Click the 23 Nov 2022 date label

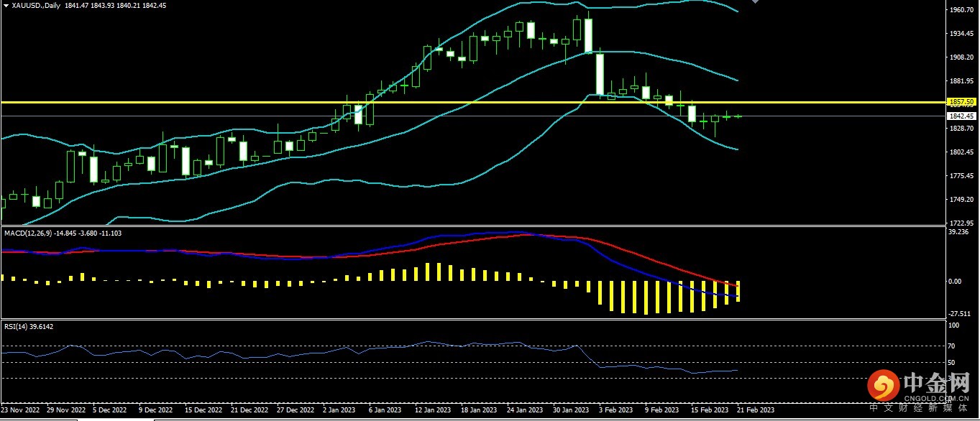(20, 410)
